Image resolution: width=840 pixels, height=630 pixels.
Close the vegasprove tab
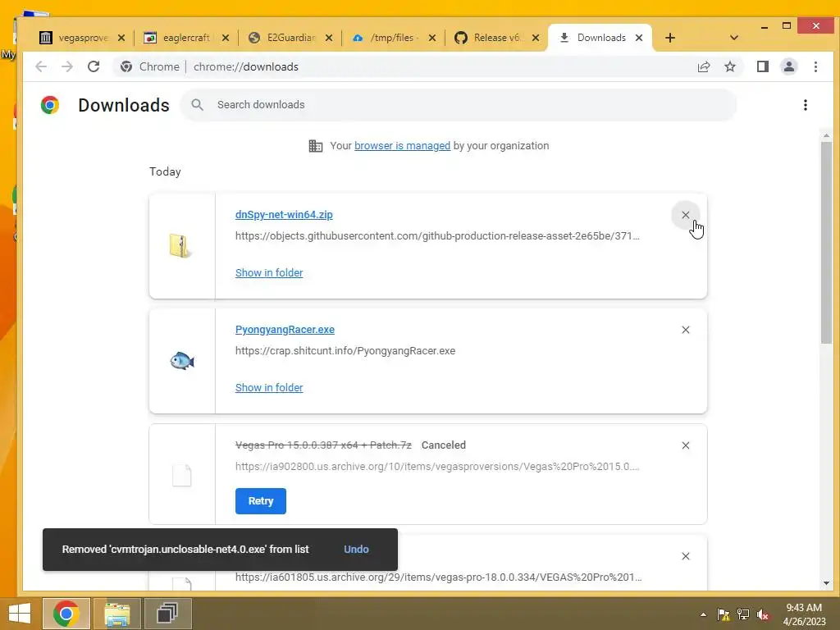[x=121, y=38]
